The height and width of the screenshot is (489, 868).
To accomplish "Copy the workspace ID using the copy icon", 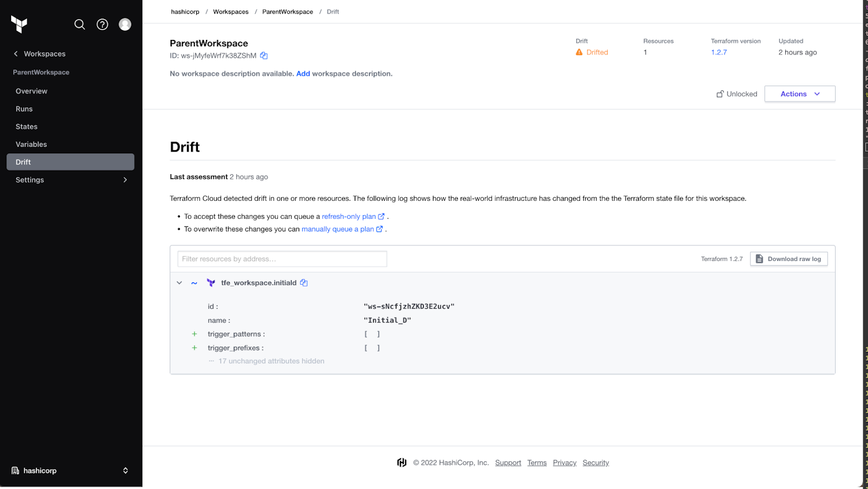I will pyautogui.click(x=264, y=56).
